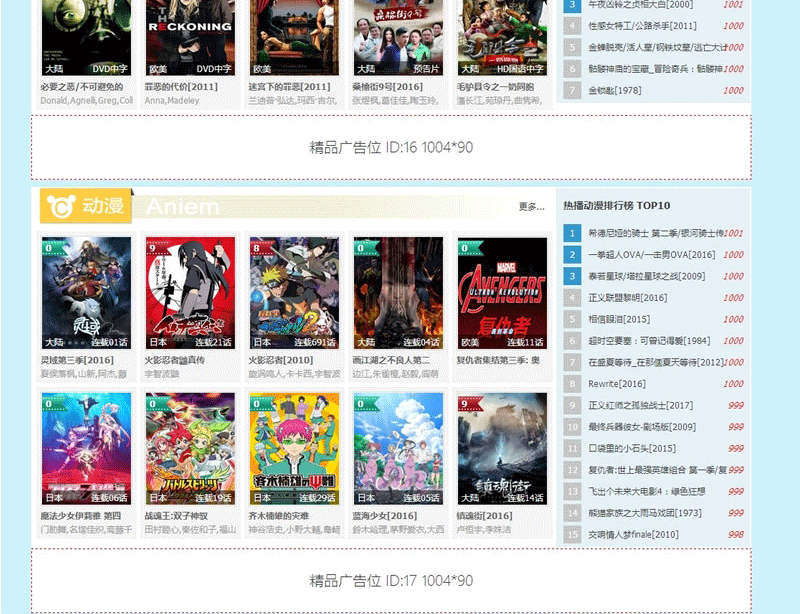This screenshot has height=614, width=800.
Task: Open ranking entry 熊猫家族之大雨马戏团[1973]
Action: pos(645,513)
